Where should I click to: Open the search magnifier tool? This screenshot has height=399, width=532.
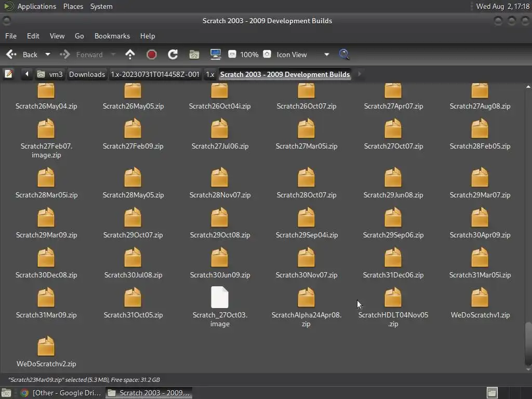point(344,54)
